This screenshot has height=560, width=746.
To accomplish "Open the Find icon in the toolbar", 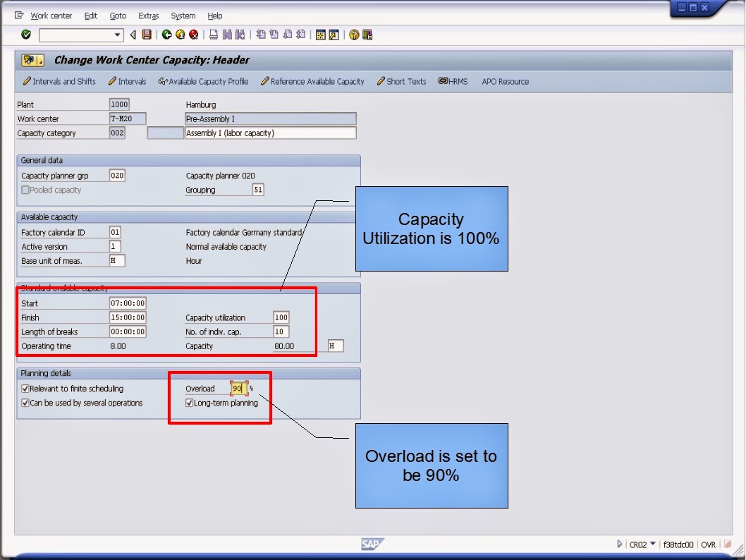I will (228, 33).
